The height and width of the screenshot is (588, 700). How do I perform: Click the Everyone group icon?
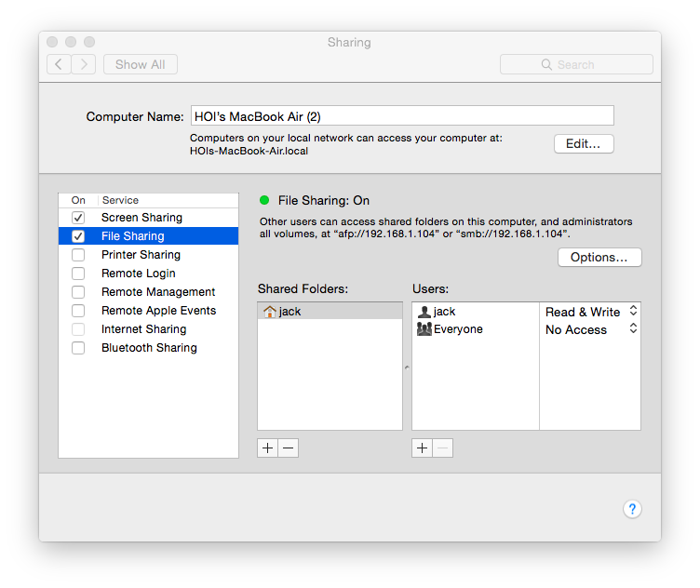pyautogui.click(x=424, y=329)
